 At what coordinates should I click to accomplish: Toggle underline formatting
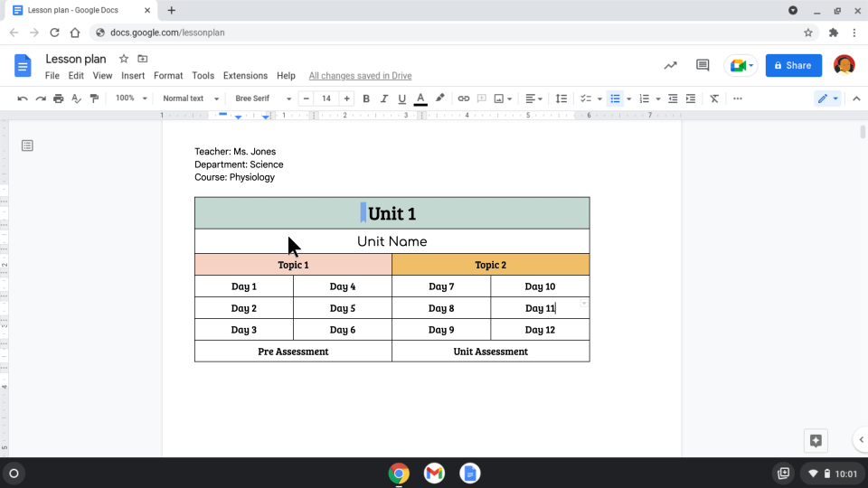[402, 99]
